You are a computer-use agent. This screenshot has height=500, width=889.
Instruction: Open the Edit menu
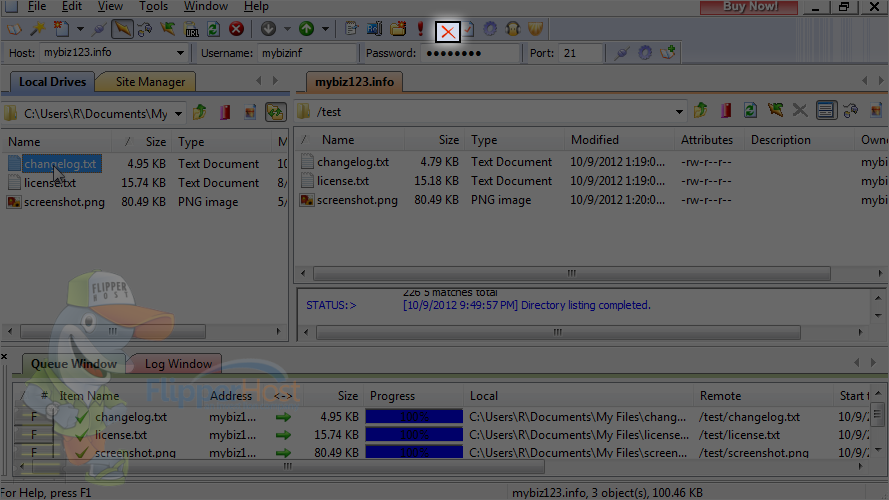point(72,6)
